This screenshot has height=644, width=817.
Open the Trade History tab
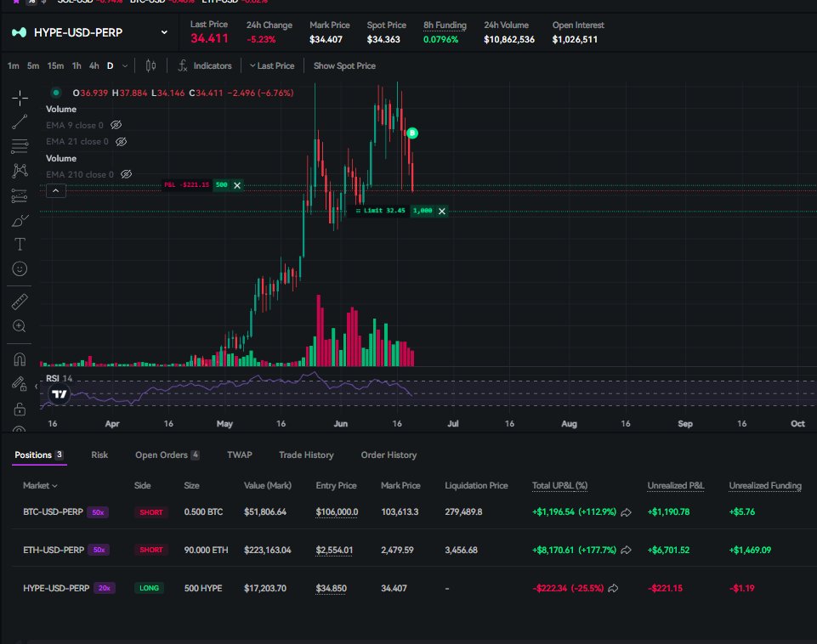point(306,455)
